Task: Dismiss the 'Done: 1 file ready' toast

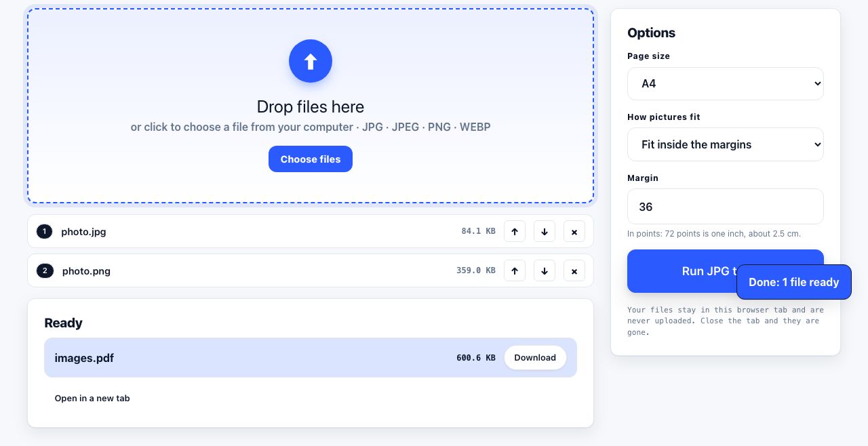Action: coord(794,282)
